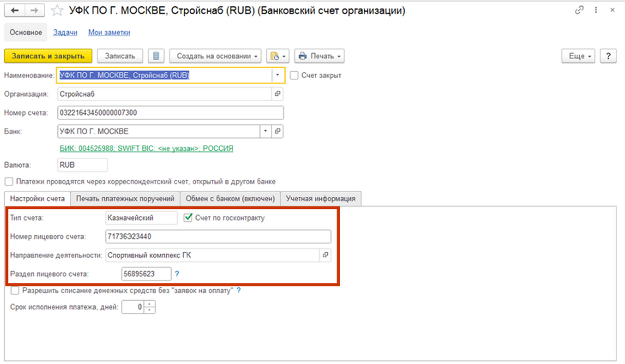Viewport: 625px width, 364px height.
Task: Open the БИК 004525988 bank details link
Action: 146,149
